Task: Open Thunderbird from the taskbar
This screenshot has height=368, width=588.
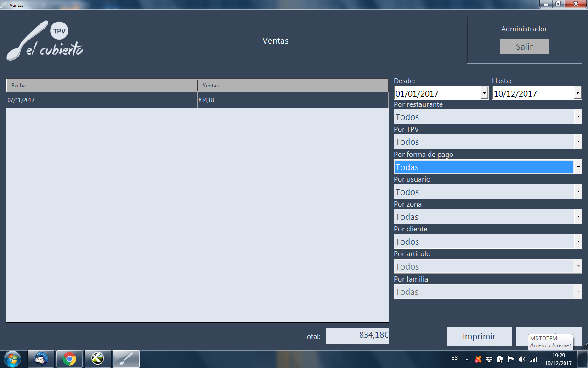Action: [41, 358]
